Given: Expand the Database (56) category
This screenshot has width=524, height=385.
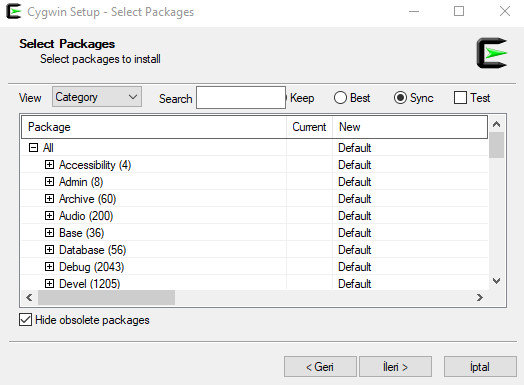Looking at the screenshot, I should (49, 250).
